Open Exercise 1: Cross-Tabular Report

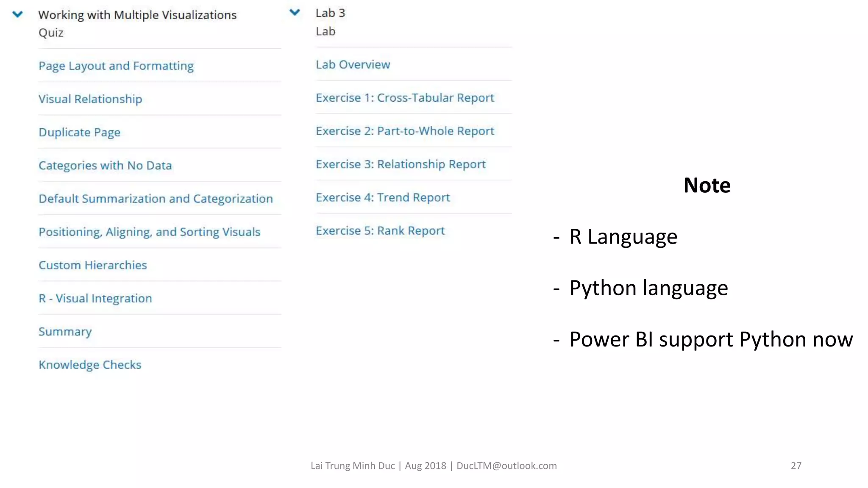click(405, 98)
